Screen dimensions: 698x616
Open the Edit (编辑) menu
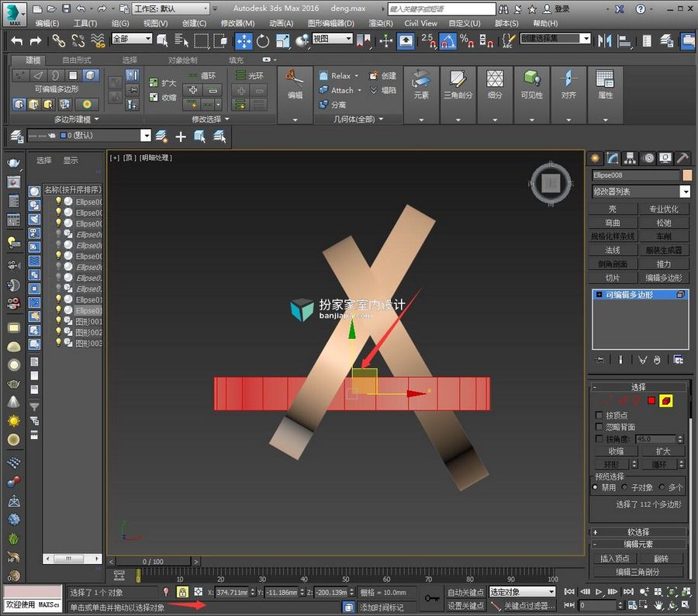(47, 23)
